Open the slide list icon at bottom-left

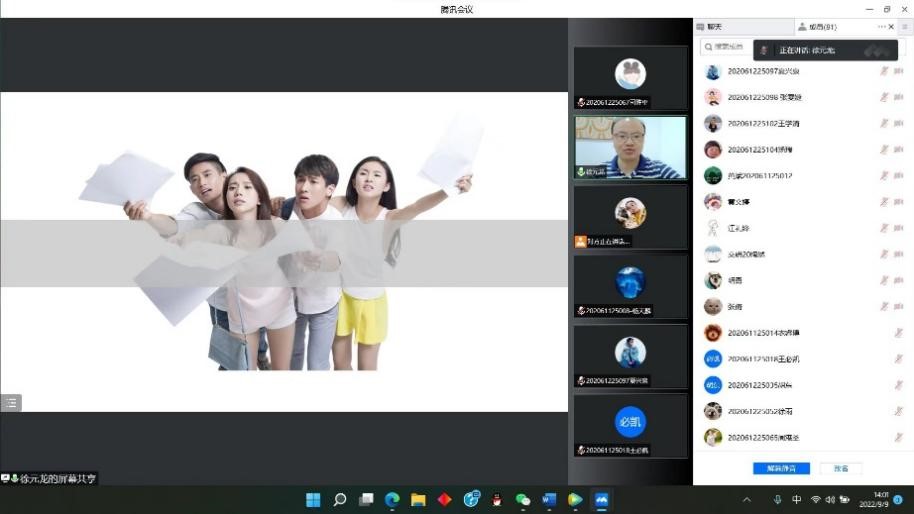[x=11, y=403]
